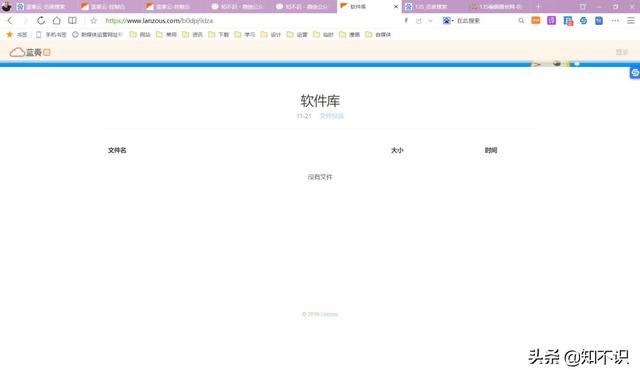The image size is (640, 376).
Task: Click the forward navigation arrow
Action: 25,20
